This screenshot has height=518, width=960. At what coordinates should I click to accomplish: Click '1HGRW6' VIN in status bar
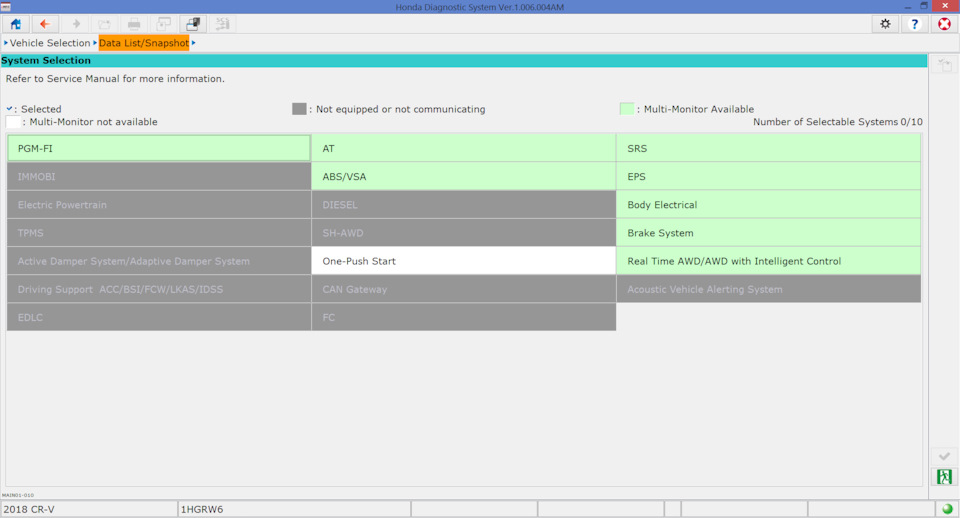[x=201, y=509]
